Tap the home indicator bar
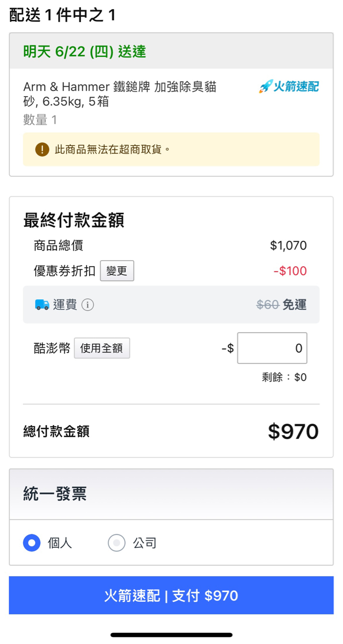This screenshot has width=343, height=644. click(171, 635)
